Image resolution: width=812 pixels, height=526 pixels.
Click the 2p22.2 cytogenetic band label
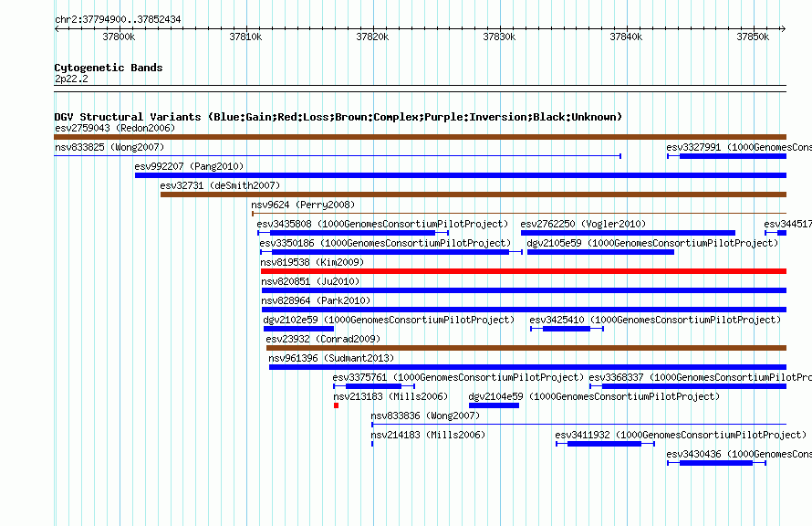click(71, 79)
